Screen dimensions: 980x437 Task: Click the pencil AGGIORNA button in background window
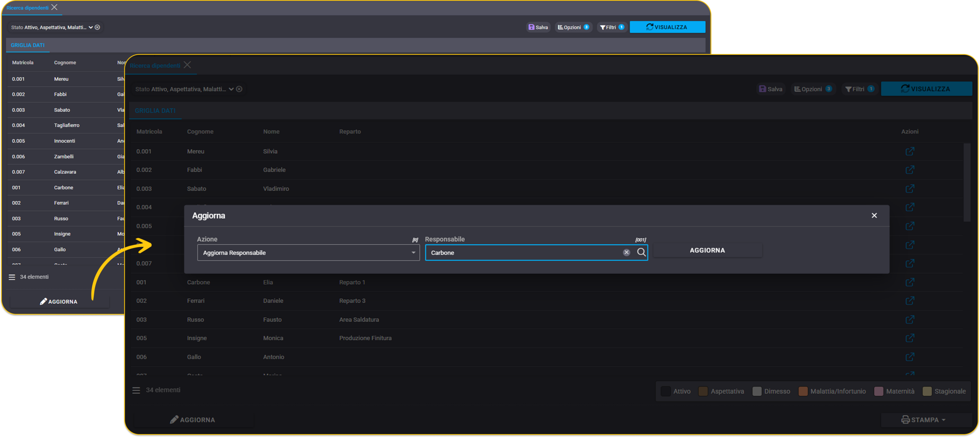(59, 302)
